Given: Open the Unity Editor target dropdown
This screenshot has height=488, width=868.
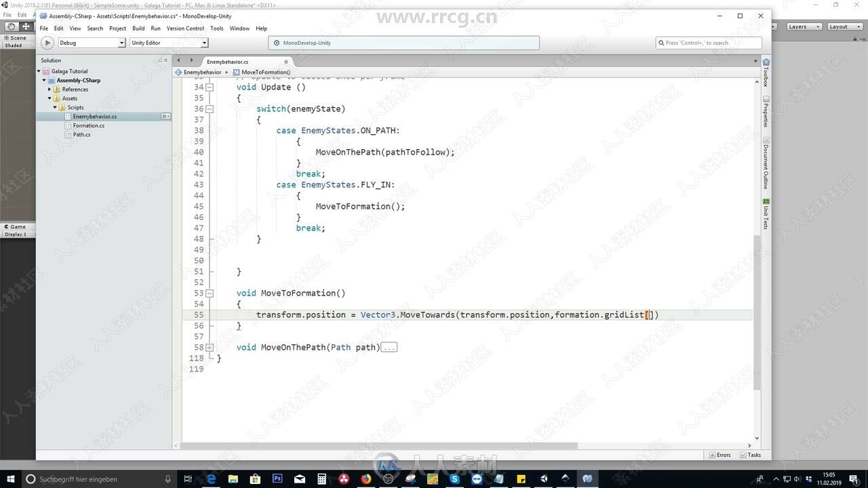Looking at the screenshot, I should click(169, 43).
